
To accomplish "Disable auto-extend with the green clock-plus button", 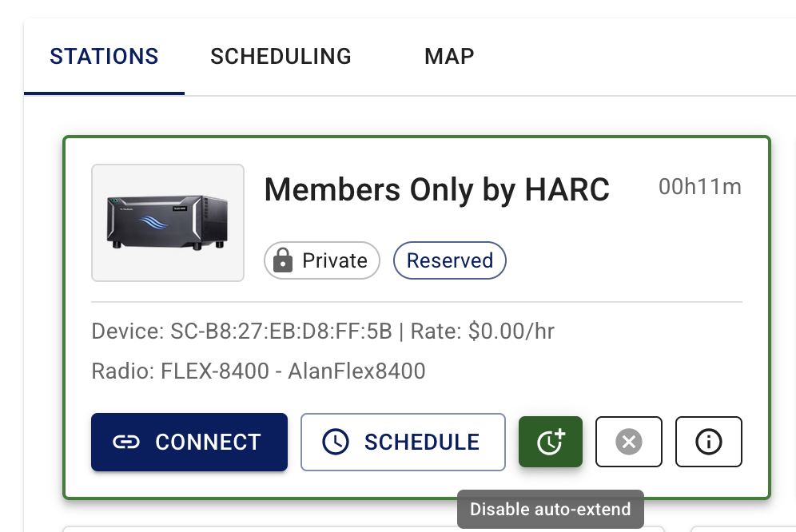I will (x=551, y=442).
